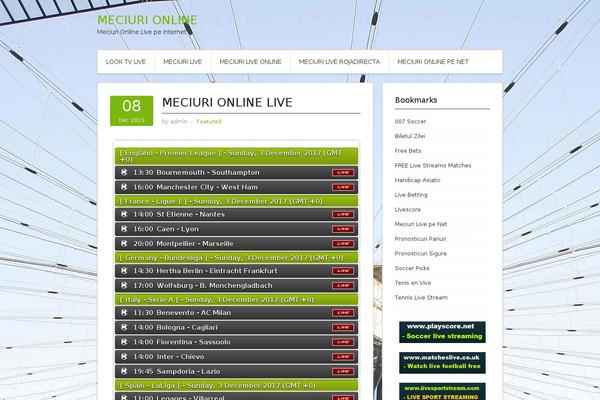Open the 007 Soccer bookmark
The image size is (600, 400).
click(410, 121)
